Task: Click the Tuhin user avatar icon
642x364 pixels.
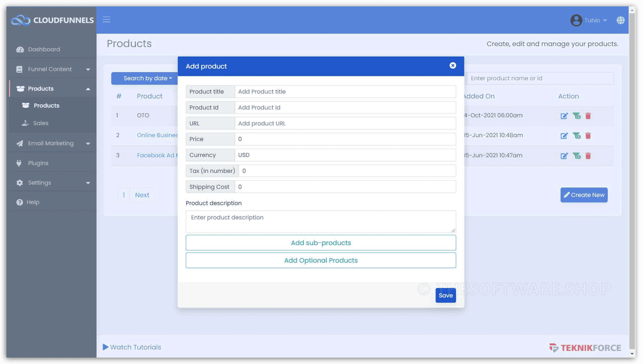Action: click(576, 20)
